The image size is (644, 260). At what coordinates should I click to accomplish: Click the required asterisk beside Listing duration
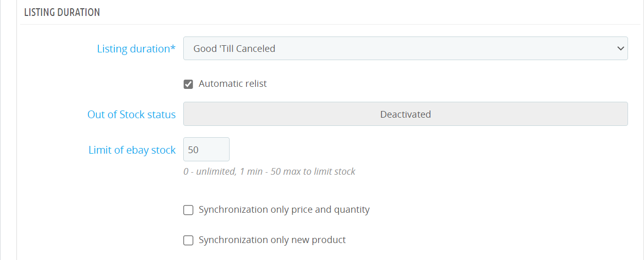point(173,48)
